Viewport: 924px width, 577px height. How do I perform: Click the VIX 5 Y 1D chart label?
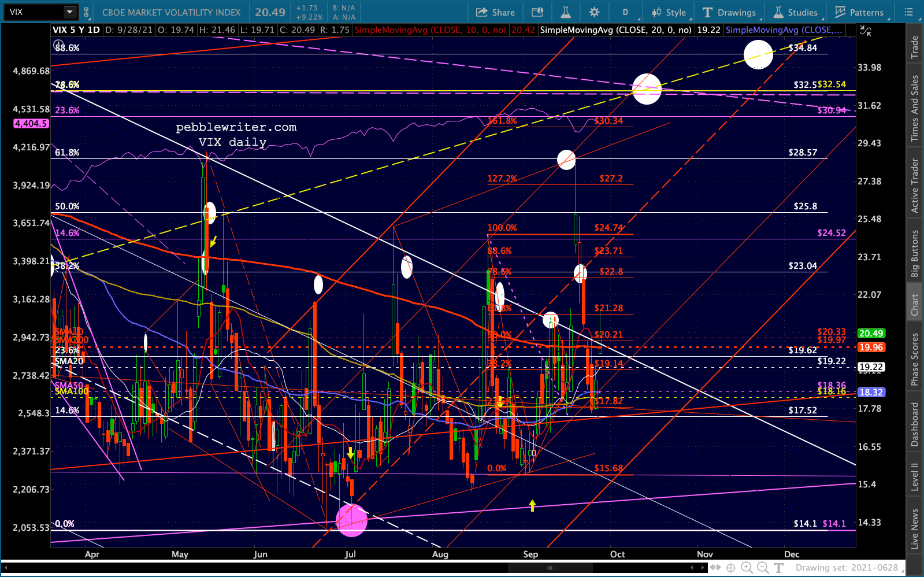[76, 30]
